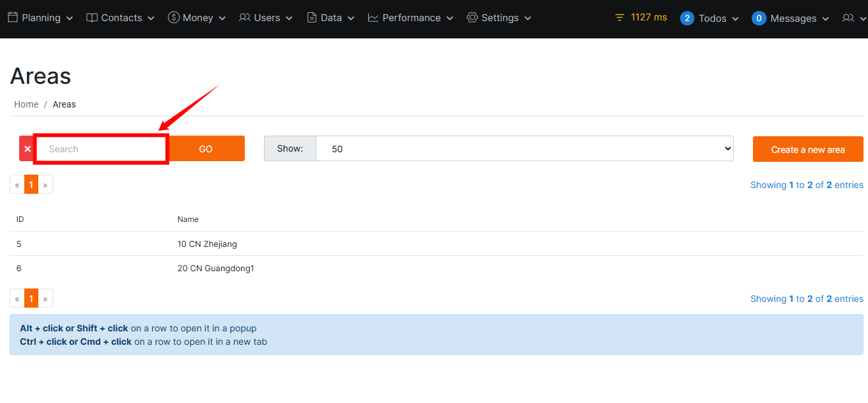Open the Data menu
Viewport: 868px width, 403px height.
pos(330,18)
